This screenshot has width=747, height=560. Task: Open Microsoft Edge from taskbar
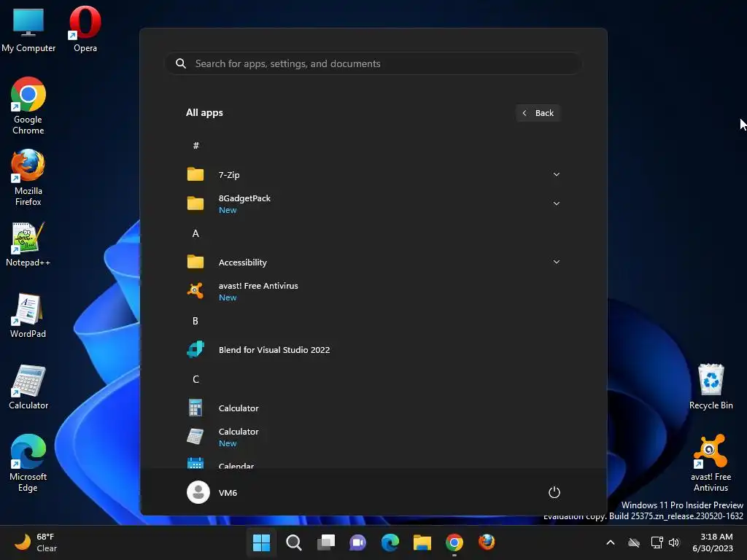click(x=390, y=542)
